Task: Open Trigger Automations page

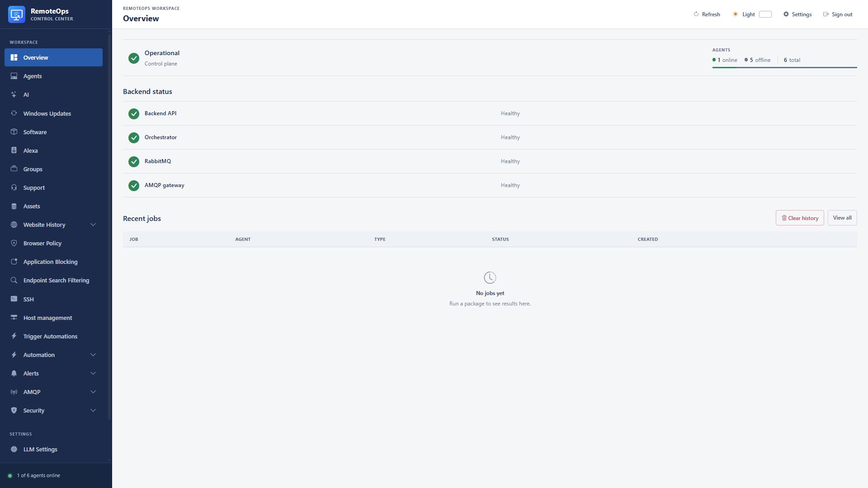Action: [x=53, y=336]
